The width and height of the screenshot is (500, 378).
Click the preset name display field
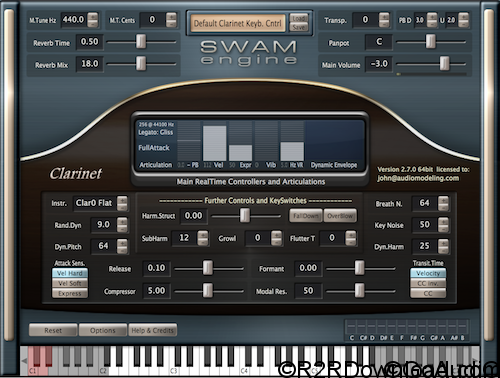coord(238,23)
